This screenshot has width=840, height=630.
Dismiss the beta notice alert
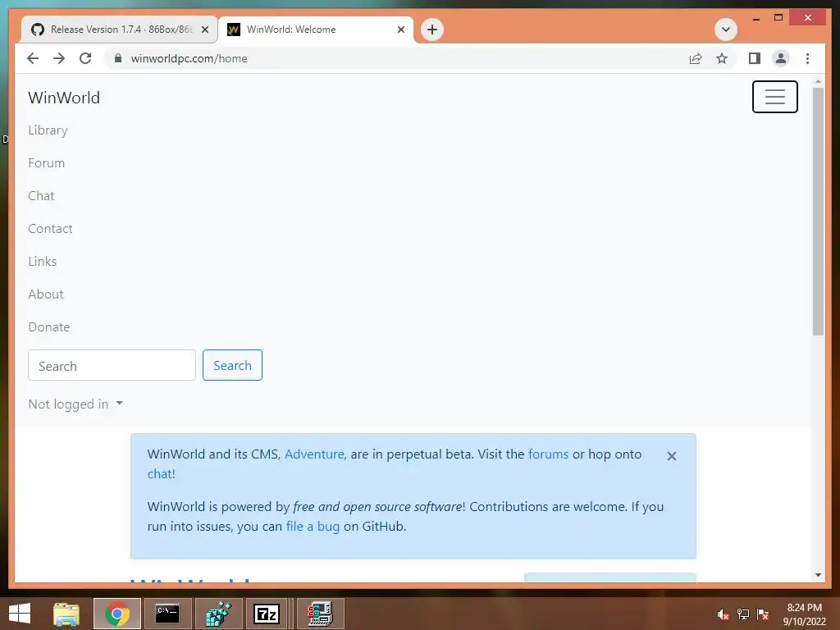tap(671, 456)
